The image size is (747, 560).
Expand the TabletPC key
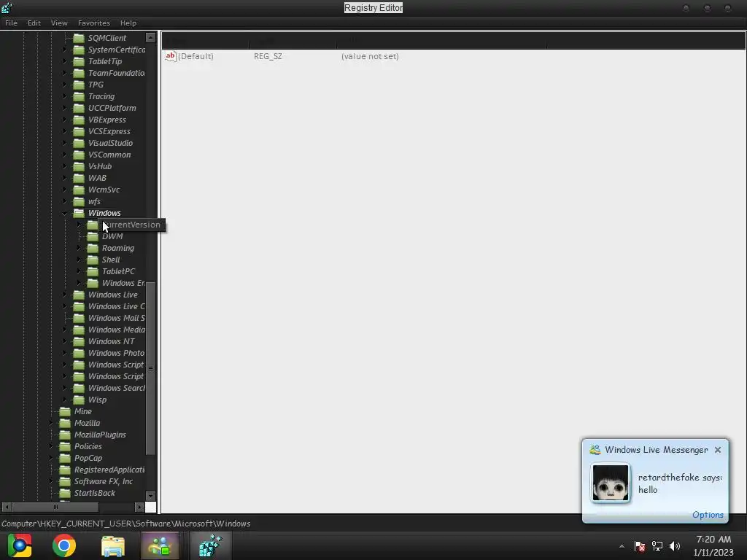(x=79, y=271)
